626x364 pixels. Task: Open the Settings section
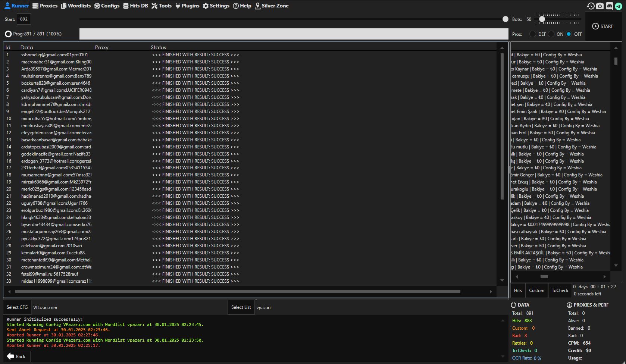(216, 6)
